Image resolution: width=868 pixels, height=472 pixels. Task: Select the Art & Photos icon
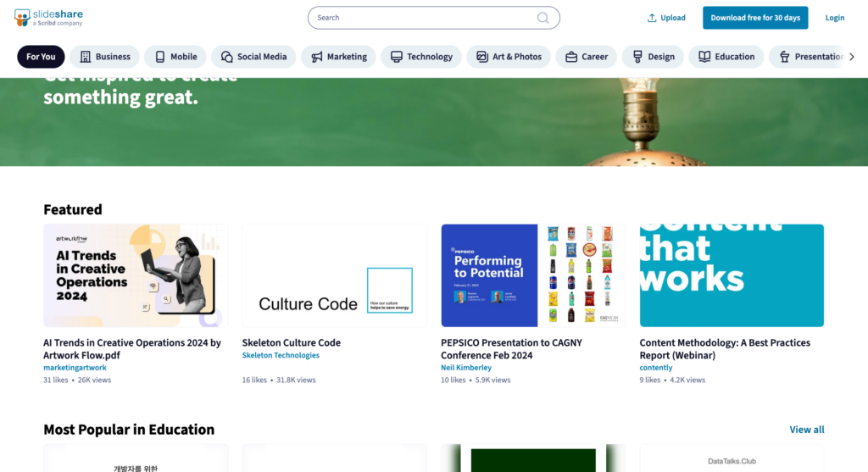tap(482, 57)
